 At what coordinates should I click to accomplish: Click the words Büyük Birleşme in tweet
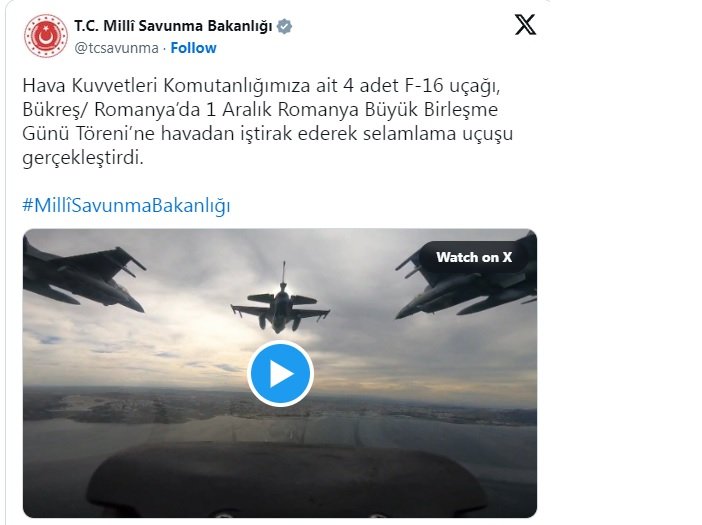pos(431,109)
